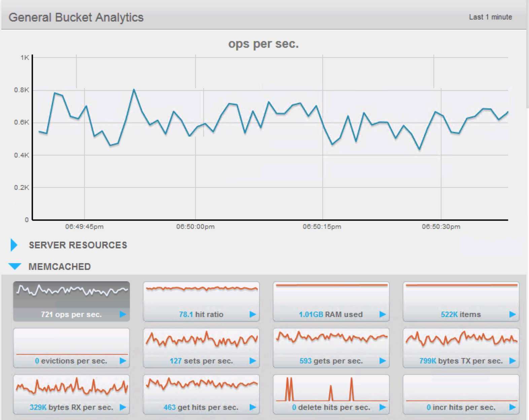Click the arrow icon on sets per sec. tile

(253, 361)
